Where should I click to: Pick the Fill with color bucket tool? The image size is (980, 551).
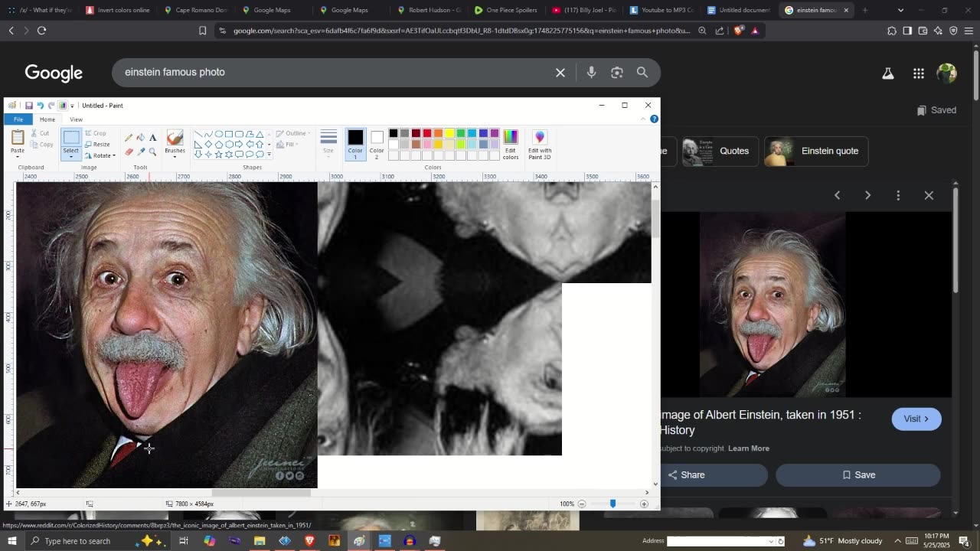(141, 138)
